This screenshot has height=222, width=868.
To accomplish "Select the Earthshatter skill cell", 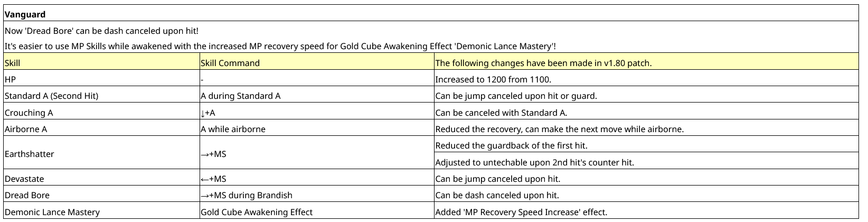I will click(x=101, y=153).
